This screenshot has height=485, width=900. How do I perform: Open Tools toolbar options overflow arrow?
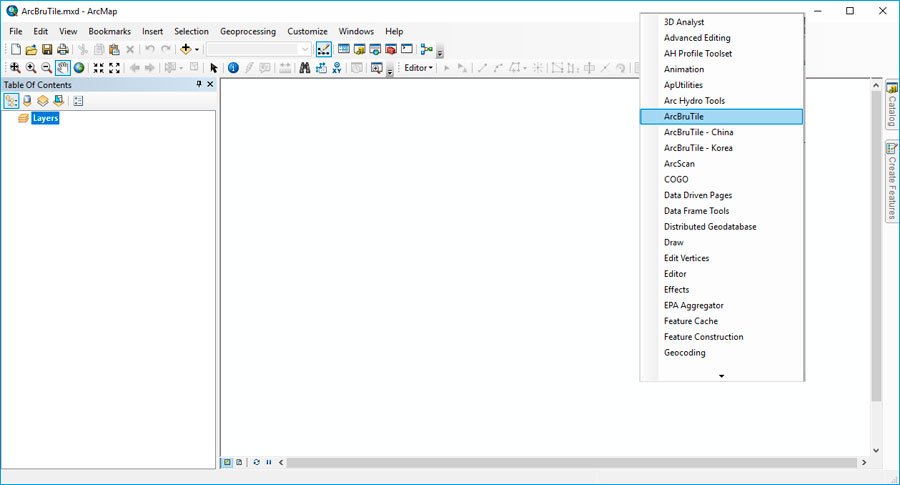pos(390,71)
